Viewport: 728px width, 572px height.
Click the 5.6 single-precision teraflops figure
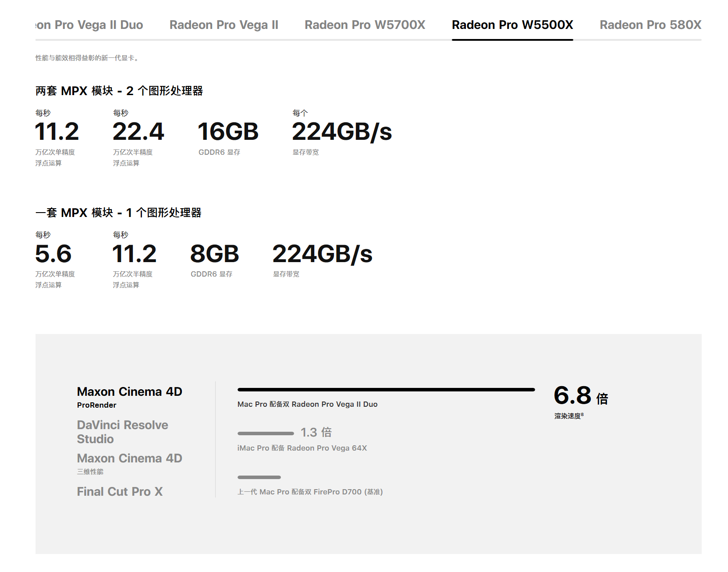click(53, 254)
